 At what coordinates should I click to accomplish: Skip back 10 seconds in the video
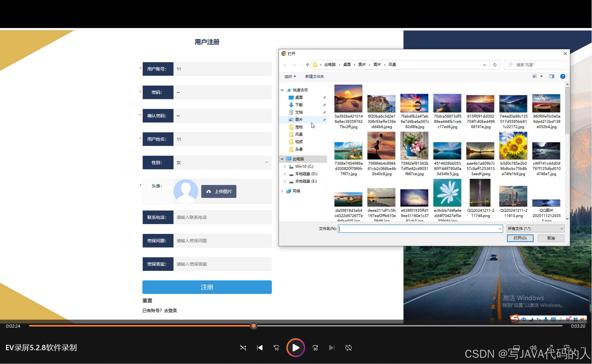(276, 348)
